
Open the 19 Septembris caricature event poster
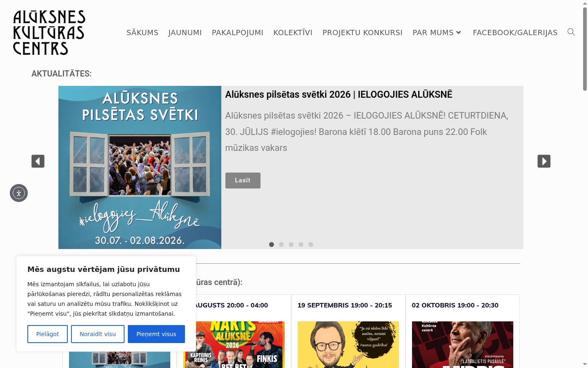coord(348,345)
